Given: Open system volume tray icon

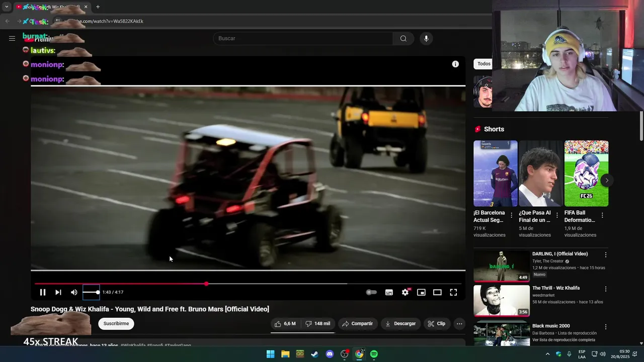Looking at the screenshot, I should click(x=604, y=354).
